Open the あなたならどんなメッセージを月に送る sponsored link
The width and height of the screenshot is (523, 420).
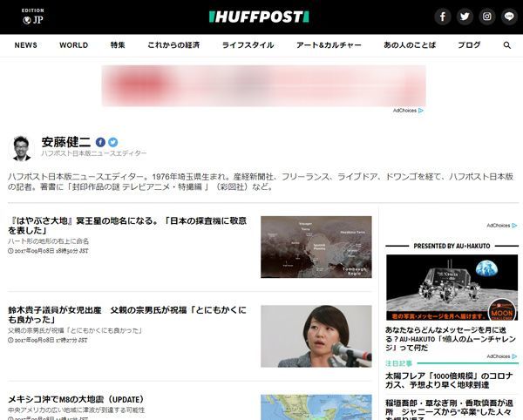451,339
